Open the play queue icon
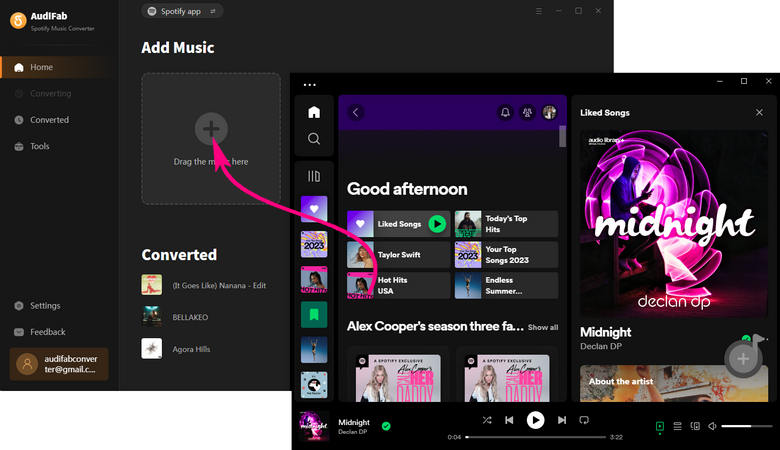 coord(678,426)
